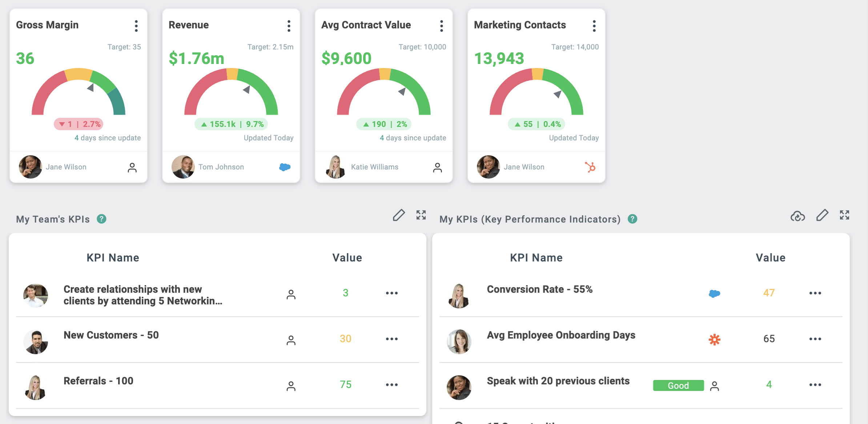This screenshot has width=868, height=424.
Task: Open the Revenue card three-dot menu
Action: pyautogui.click(x=289, y=26)
